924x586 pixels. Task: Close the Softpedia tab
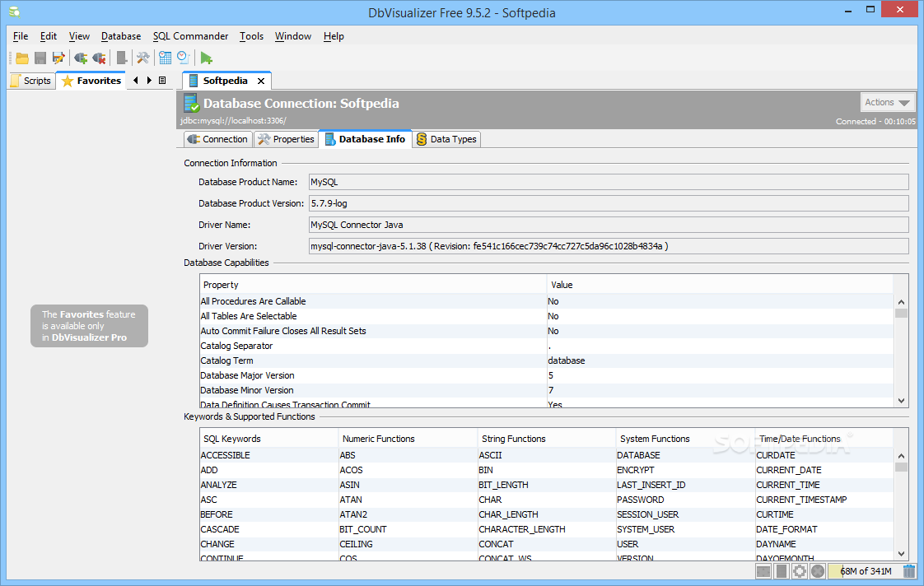(261, 81)
